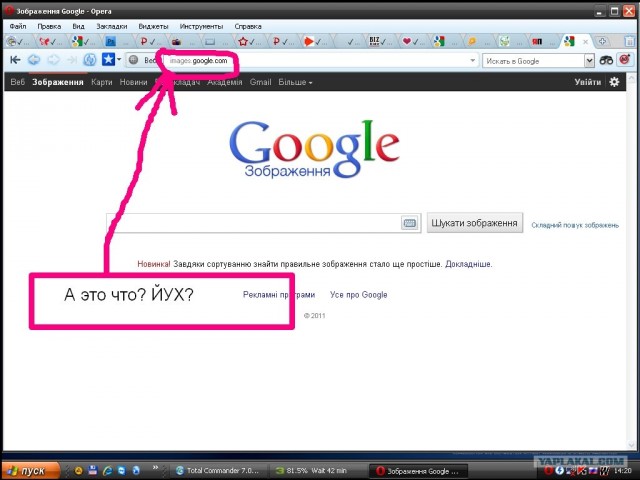Expand quick launch chevron overflow
This screenshot has height=480, width=640.
click(155, 468)
